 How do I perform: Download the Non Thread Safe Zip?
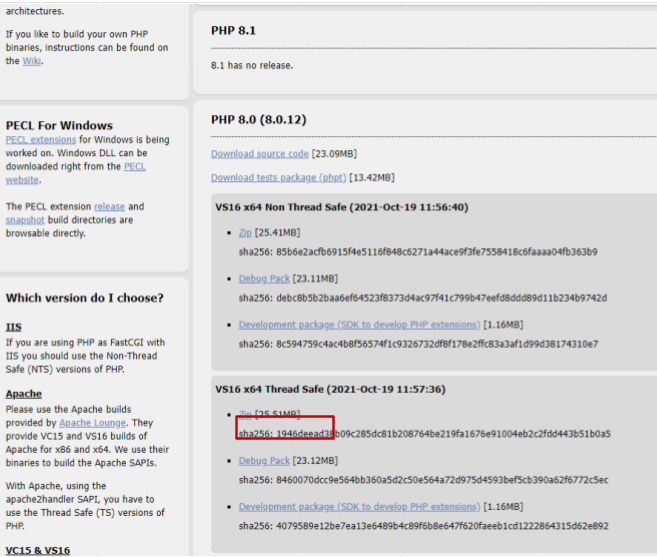pos(245,233)
